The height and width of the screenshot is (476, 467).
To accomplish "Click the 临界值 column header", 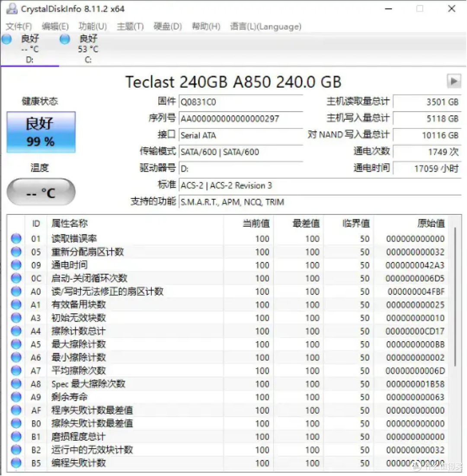I will coord(349,224).
